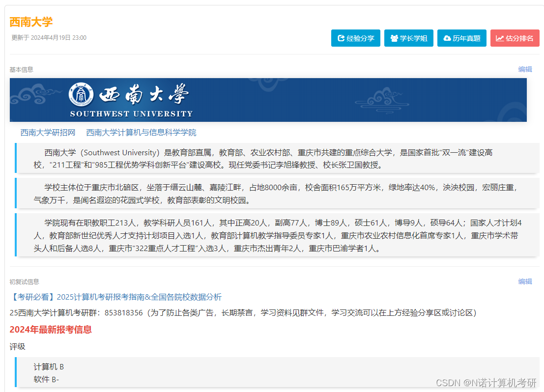Open the 经验分享 experience sharing button

356,38
